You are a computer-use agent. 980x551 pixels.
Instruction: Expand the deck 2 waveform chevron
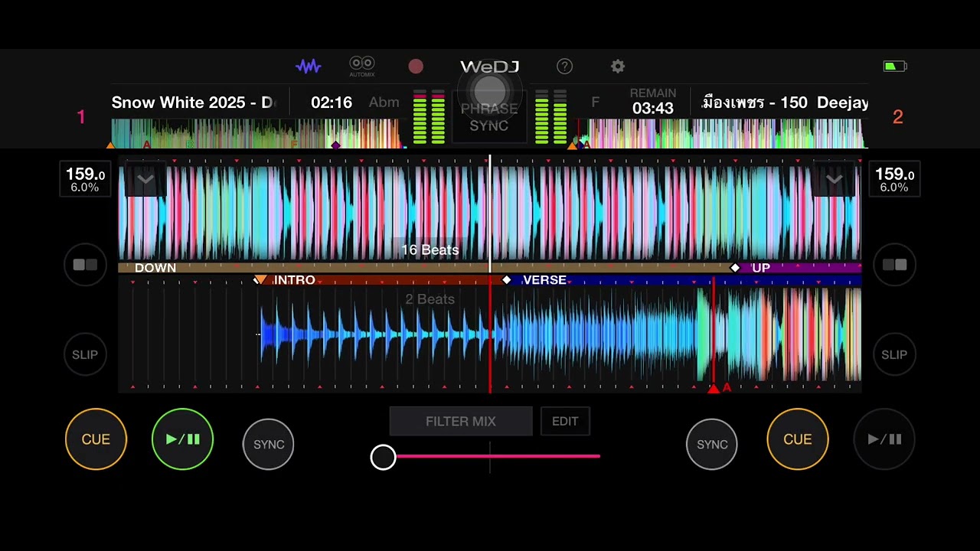coord(834,180)
